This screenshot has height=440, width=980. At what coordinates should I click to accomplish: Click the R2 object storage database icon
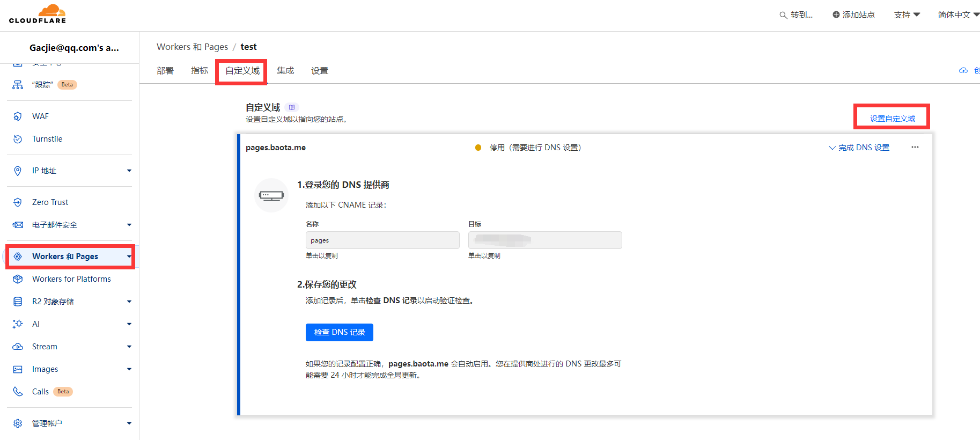coord(18,302)
